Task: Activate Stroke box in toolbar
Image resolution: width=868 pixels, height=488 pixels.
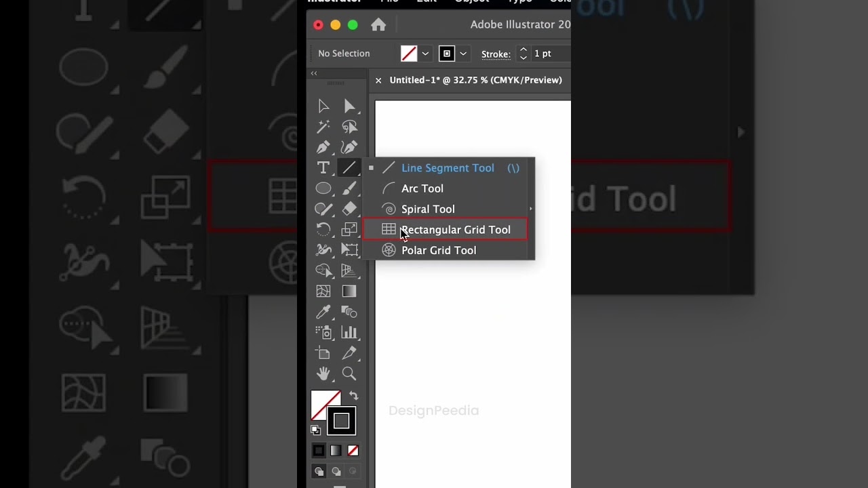Action: 341,421
